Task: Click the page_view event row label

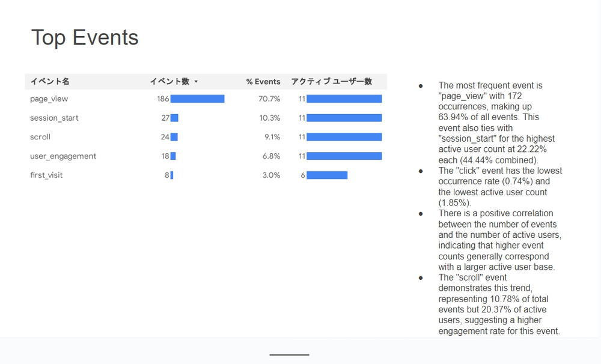Action: pyautogui.click(x=49, y=99)
